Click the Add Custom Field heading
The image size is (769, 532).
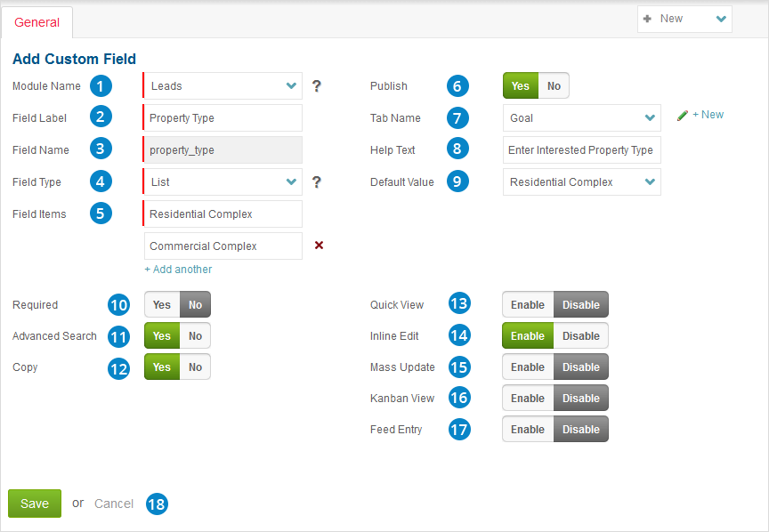74,59
